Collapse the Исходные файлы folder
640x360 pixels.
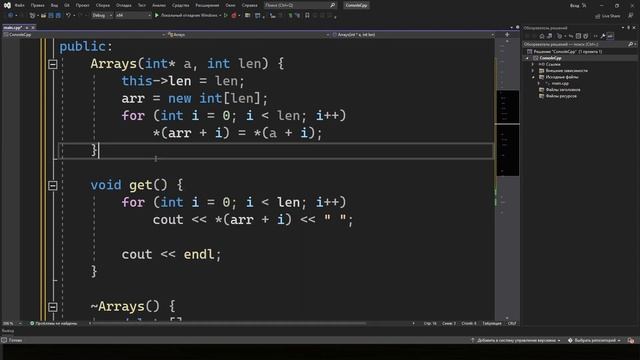click(x=533, y=77)
